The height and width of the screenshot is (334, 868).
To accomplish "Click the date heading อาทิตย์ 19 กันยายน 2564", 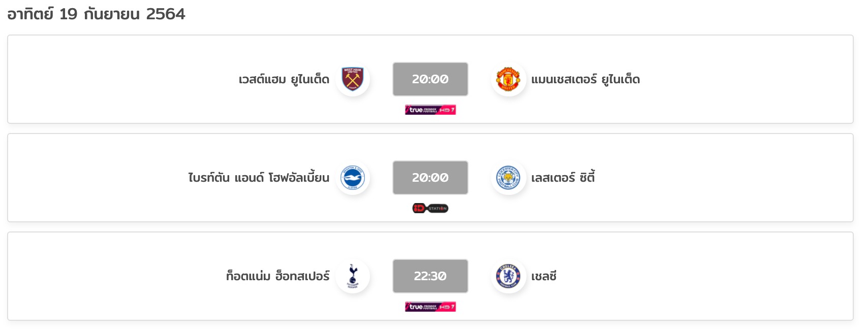I will [96, 14].
